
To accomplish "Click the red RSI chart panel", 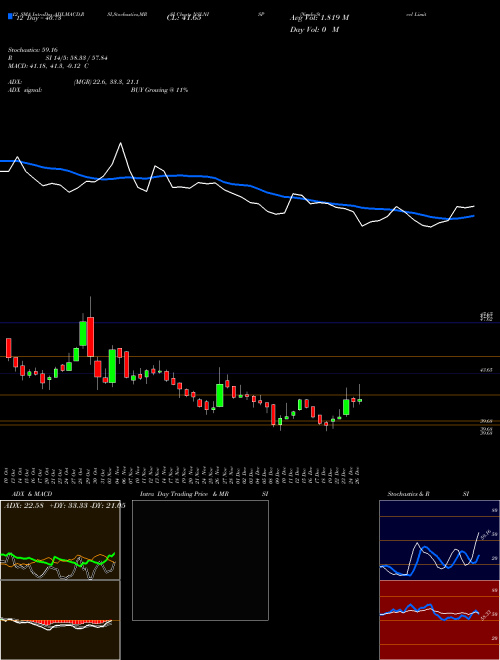I will tap(439, 620).
